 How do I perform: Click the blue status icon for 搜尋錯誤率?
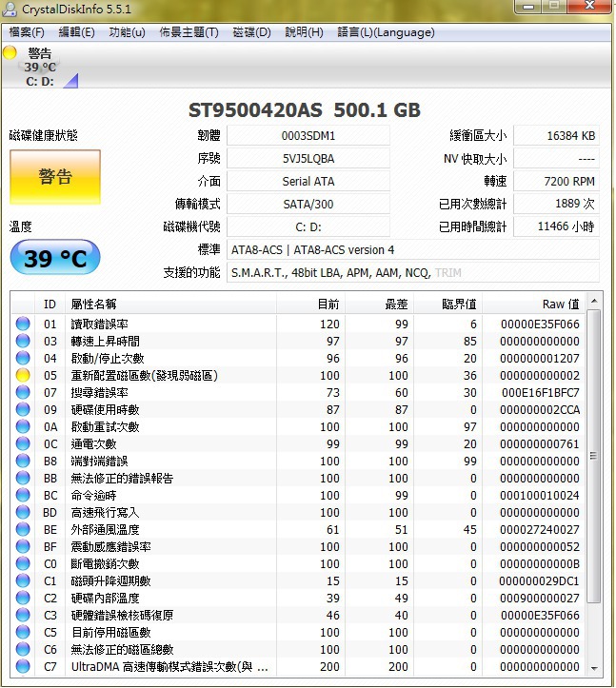[x=23, y=392]
